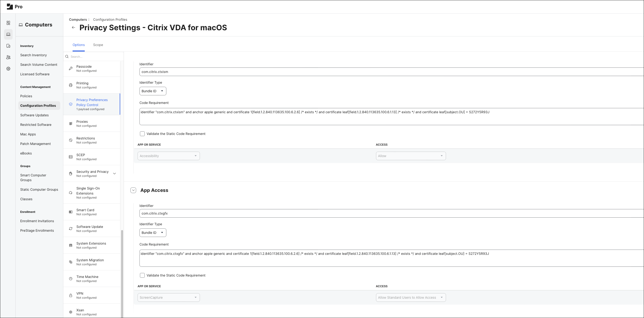Image resolution: width=644 pixels, height=318 pixels.
Task: Switch to the Scope tab
Action: (x=98, y=45)
